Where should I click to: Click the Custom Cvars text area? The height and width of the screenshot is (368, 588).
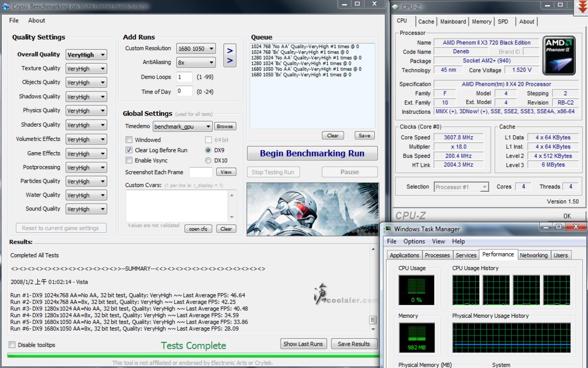point(176,206)
